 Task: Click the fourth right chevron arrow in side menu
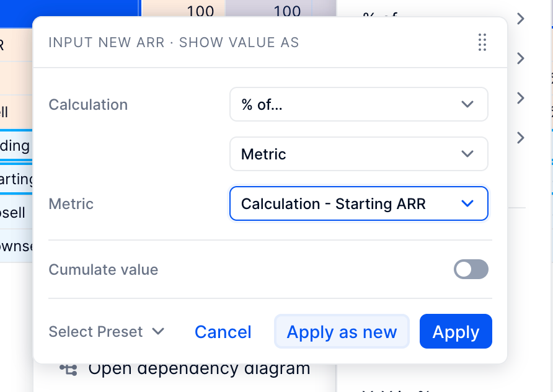[x=521, y=138]
